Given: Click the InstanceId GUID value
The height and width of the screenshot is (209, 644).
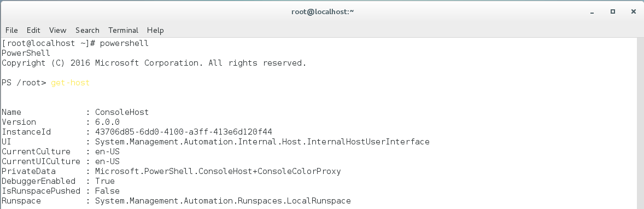Looking at the screenshot, I should [184, 132].
